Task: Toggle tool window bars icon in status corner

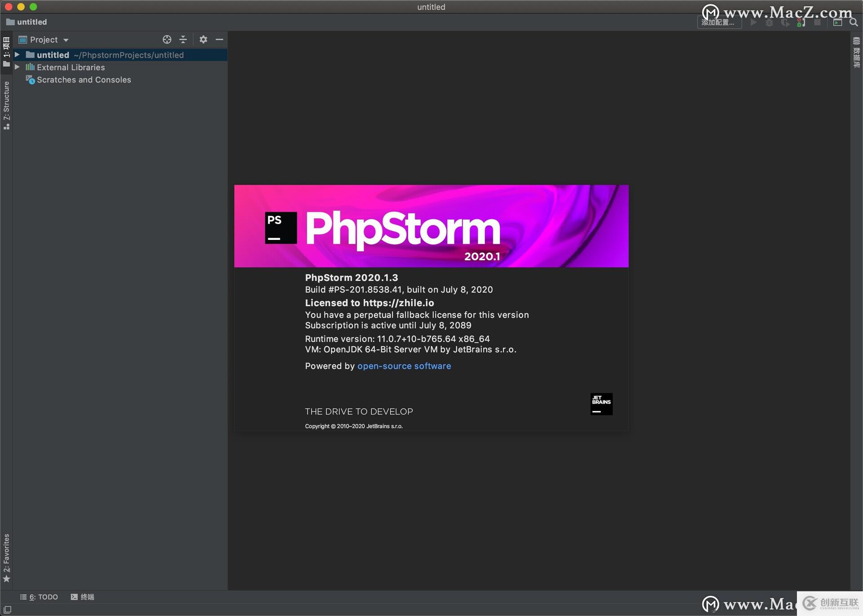Action: [x=7, y=609]
